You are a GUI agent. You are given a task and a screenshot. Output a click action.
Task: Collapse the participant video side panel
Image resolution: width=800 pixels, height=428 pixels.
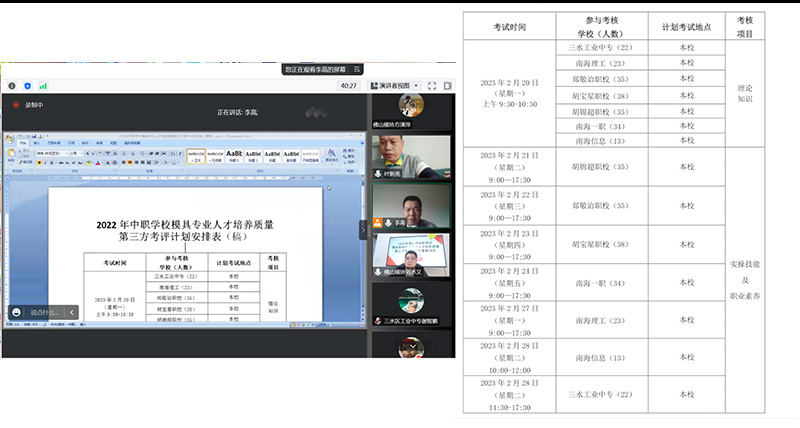click(x=363, y=229)
